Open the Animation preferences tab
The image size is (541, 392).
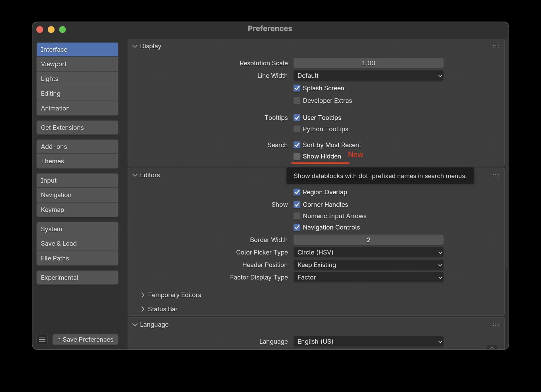coord(77,108)
